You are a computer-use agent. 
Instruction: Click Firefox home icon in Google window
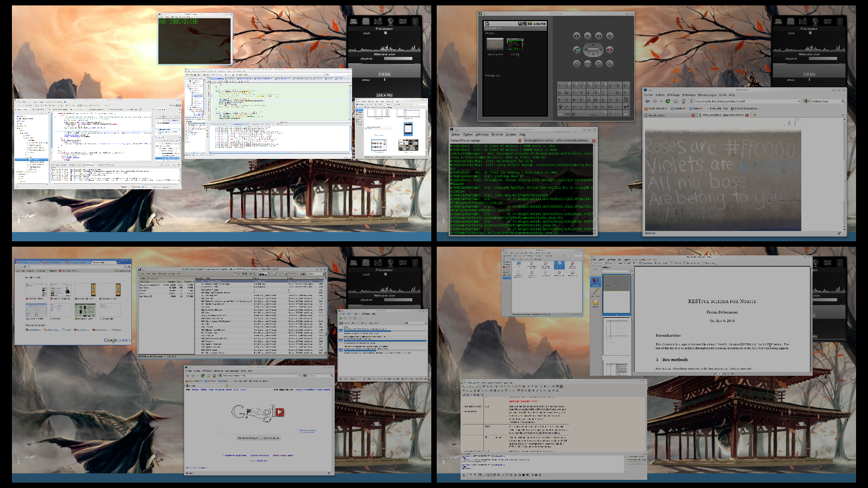215,375
